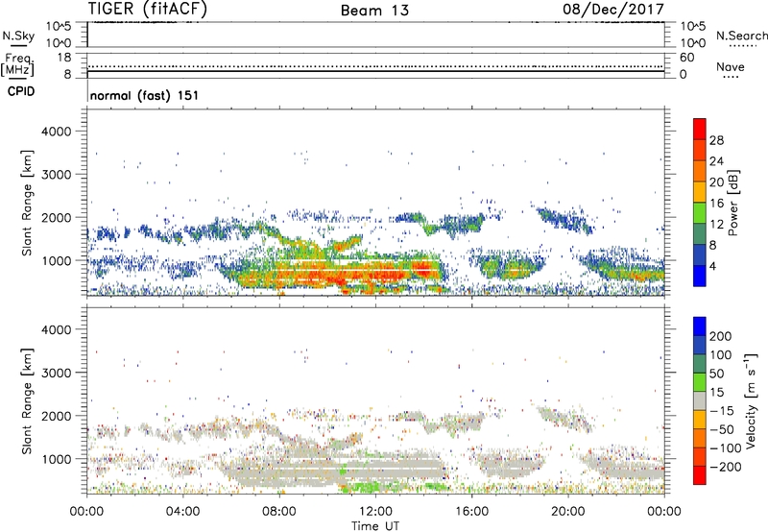
Task: Click the Slant Range label of power panel
Action: (28, 203)
